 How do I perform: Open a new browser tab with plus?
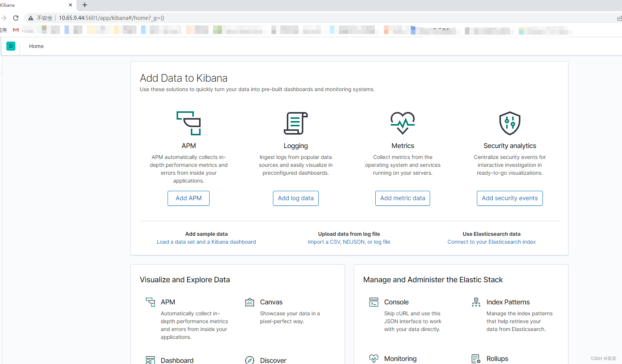point(85,5)
